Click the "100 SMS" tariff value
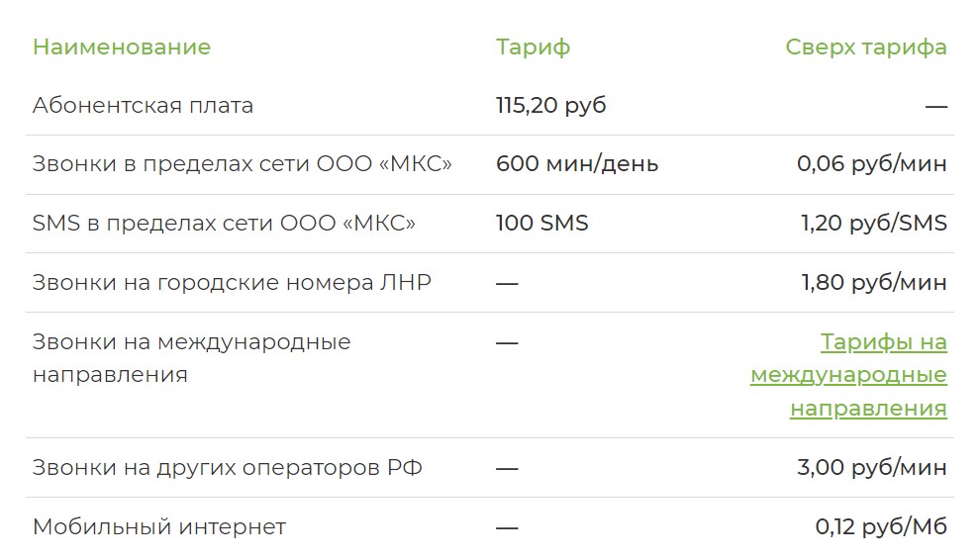 click(541, 224)
